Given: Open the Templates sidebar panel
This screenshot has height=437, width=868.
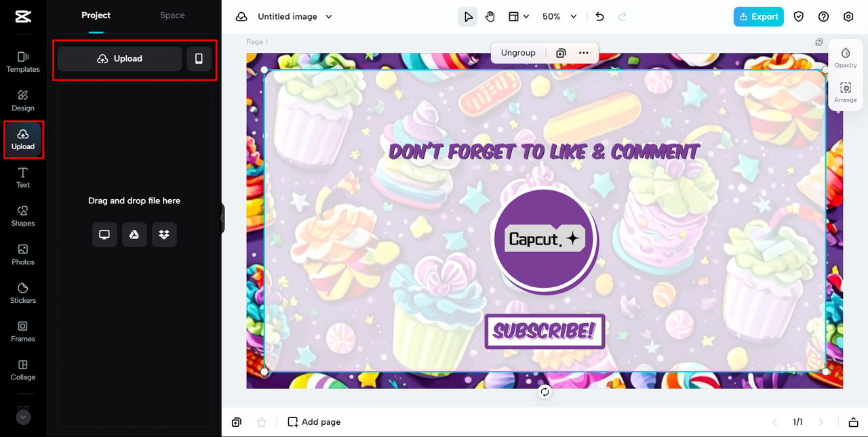Looking at the screenshot, I should click(23, 62).
